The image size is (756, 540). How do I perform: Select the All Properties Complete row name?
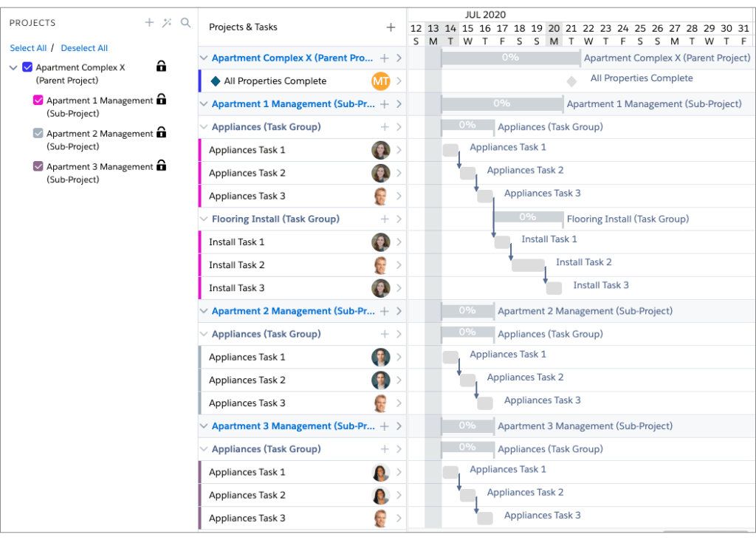(275, 81)
